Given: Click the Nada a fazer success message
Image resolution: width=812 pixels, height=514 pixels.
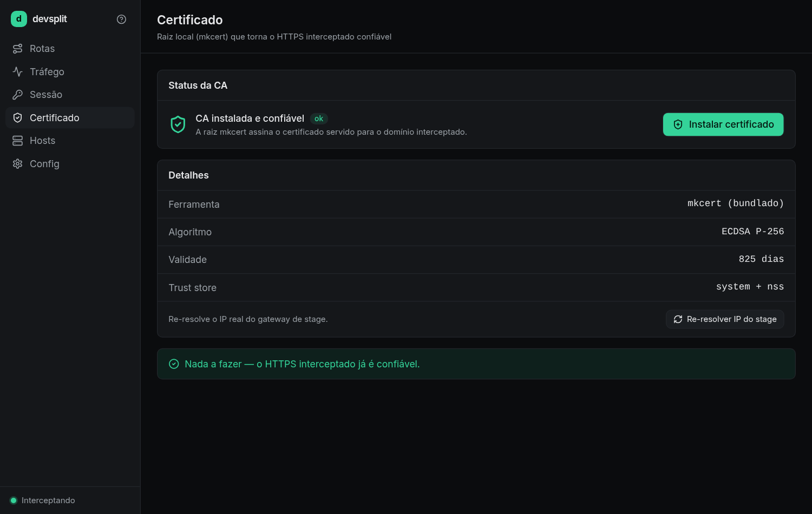Looking at the screenshot, I should click(x=302, y=364).
